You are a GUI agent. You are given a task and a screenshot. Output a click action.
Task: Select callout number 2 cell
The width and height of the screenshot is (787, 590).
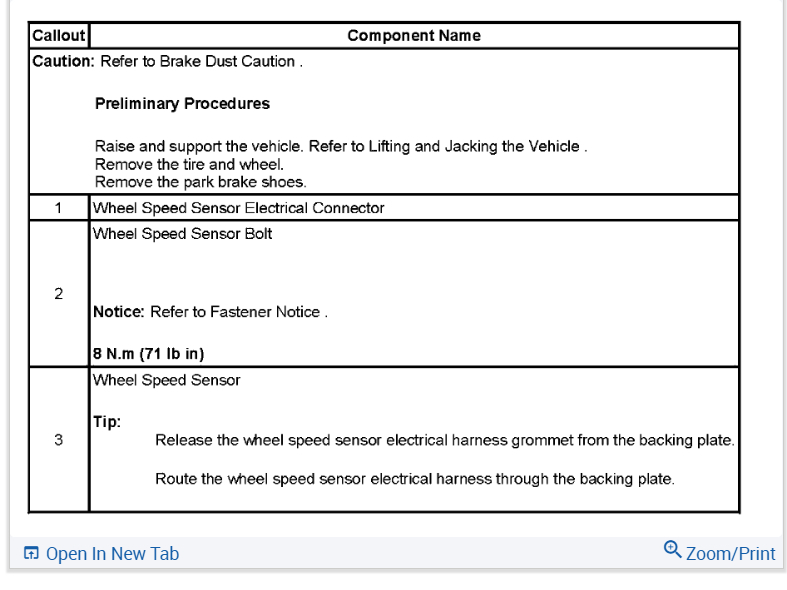pyautogui.click(x=59, y=294)
